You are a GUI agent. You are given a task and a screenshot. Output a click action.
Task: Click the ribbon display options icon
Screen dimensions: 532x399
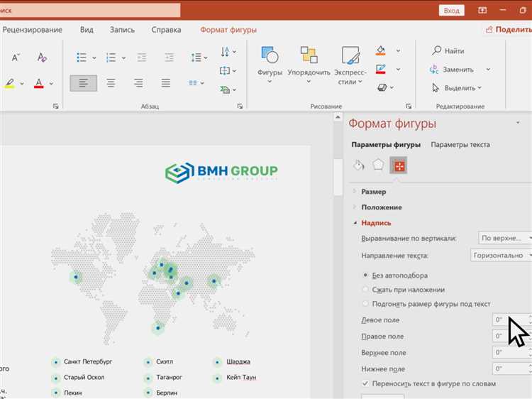482,11
